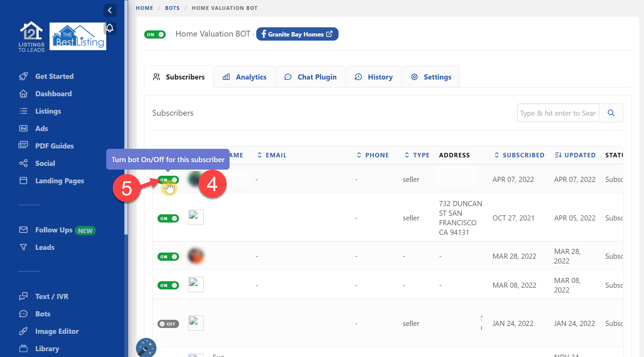
Task: Sort the table by Subscribed date
Action: [519, 155]
